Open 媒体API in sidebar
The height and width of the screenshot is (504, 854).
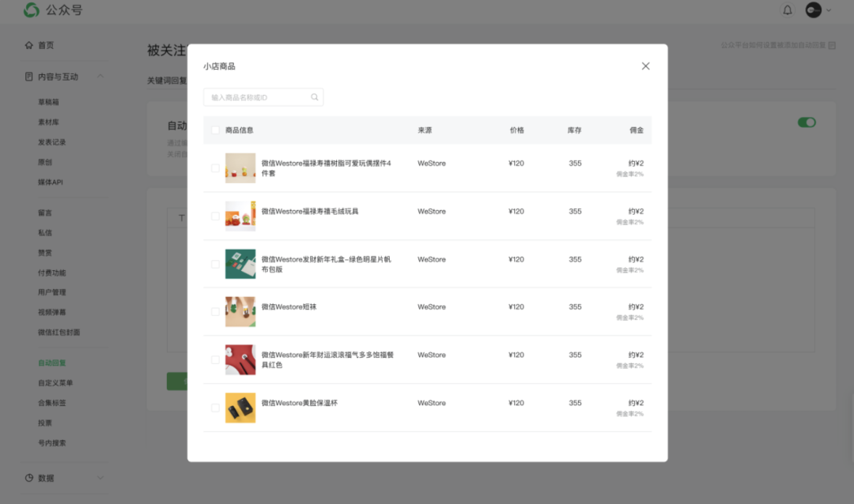(x=50, y=182)
